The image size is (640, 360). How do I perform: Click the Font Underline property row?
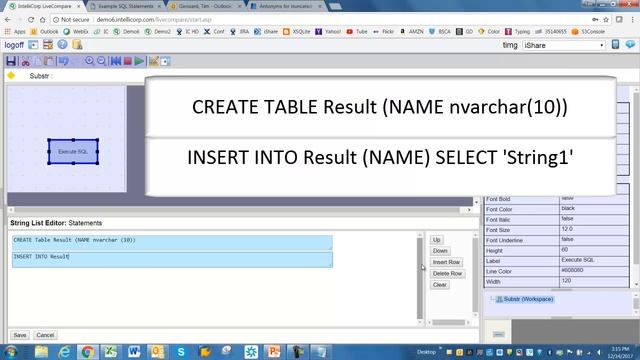tap(557, 240)
